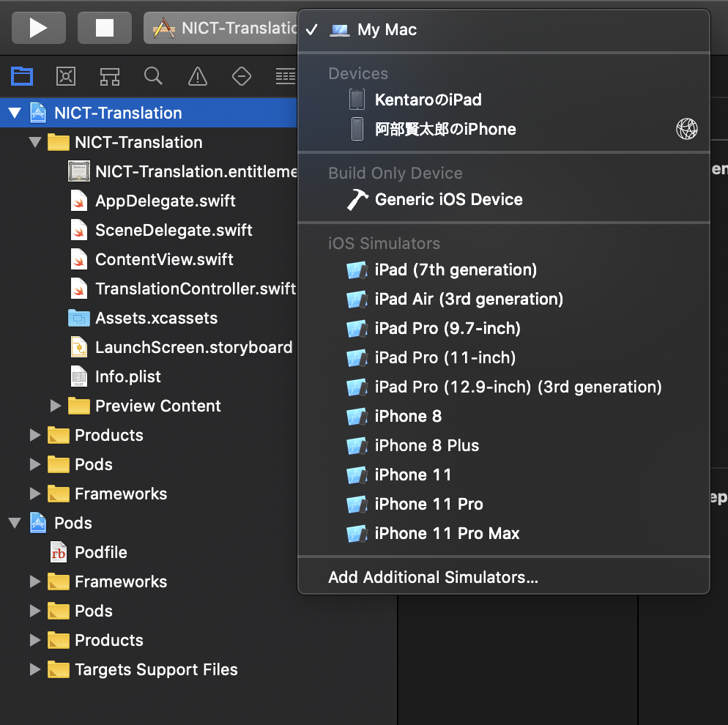Run the project with the Play button
Image resolution: width=728 pixels, height=725 pixels.
pos(39,28)
